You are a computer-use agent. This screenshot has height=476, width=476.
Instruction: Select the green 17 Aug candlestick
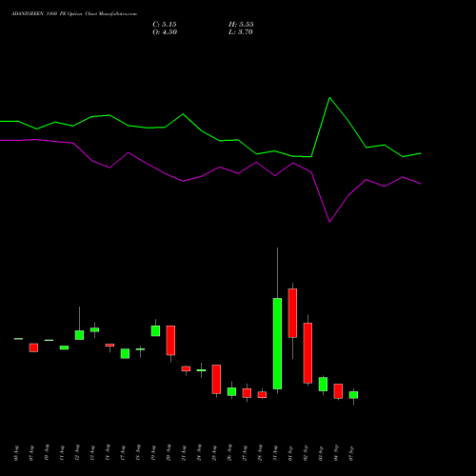[x=125, y=353]
